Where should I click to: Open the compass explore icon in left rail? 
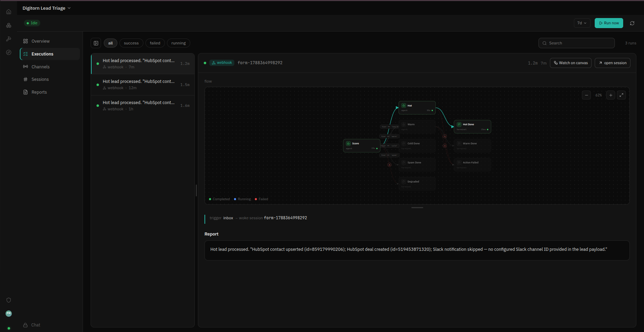point(9,52)
